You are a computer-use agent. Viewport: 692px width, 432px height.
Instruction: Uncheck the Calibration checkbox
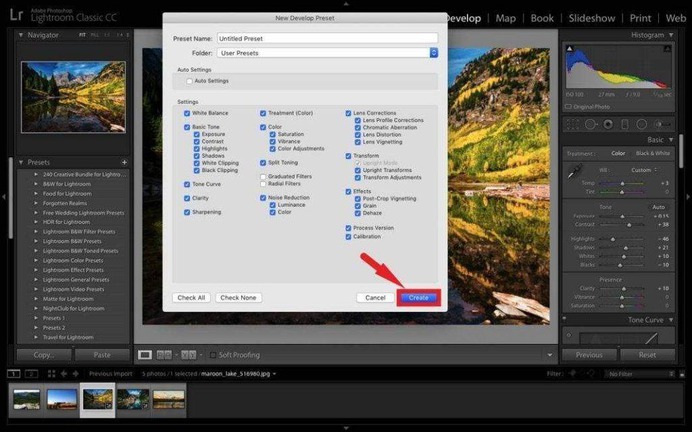click(348, 237)
